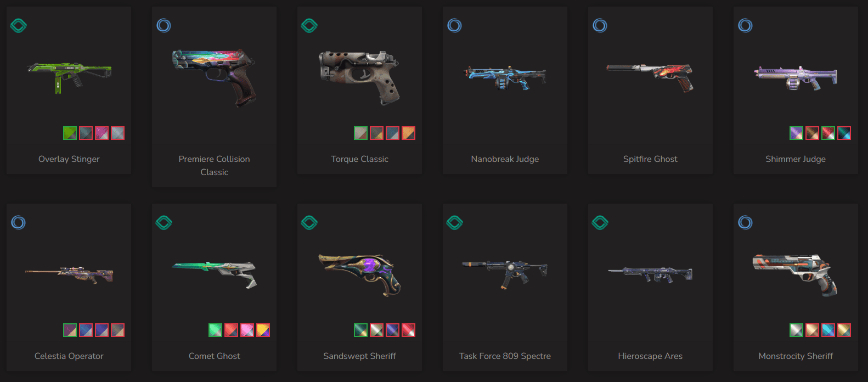The width and height of the screenshot is (868, 382).
Task: Click the Spitfire Ghost pistol image
Action: coord(650,77)
